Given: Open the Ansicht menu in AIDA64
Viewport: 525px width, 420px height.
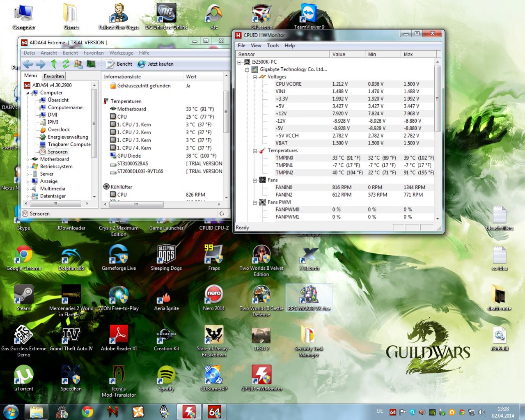Looking at the screenshot, I should (x=49, y=53).
